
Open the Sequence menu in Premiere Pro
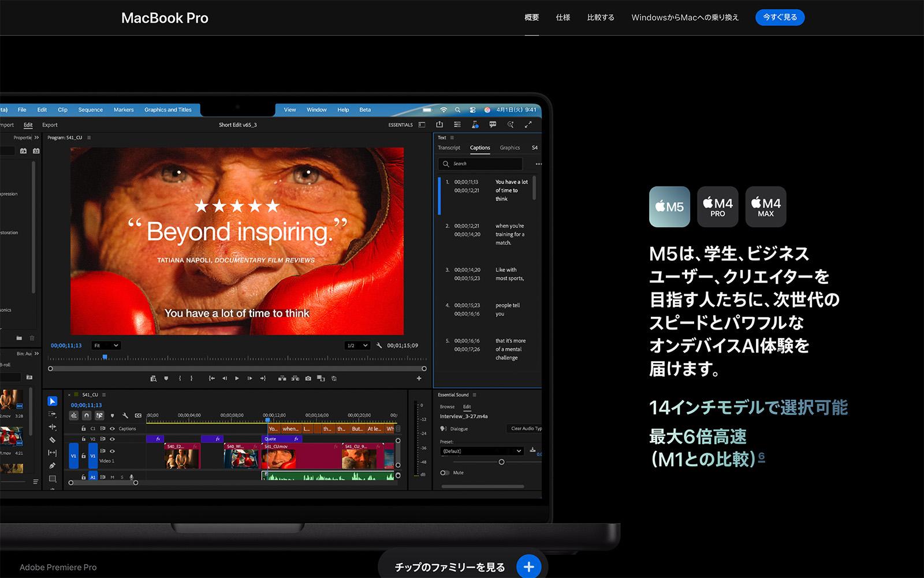coord(90,109)
